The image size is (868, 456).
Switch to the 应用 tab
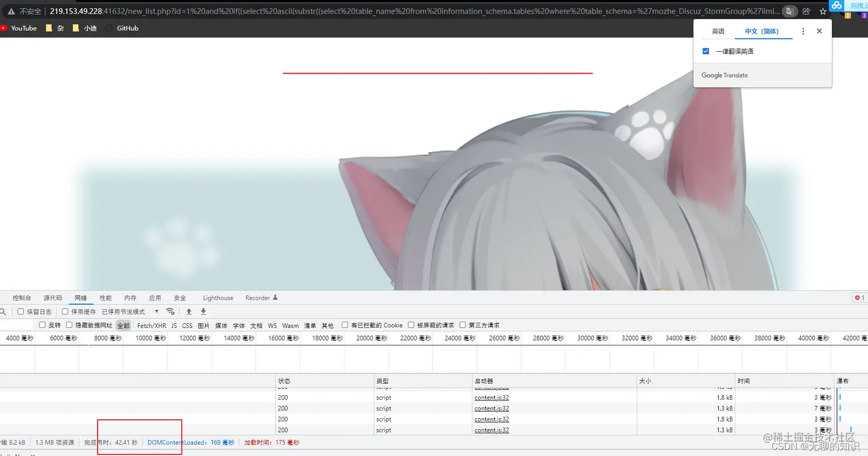pos(155,297)
